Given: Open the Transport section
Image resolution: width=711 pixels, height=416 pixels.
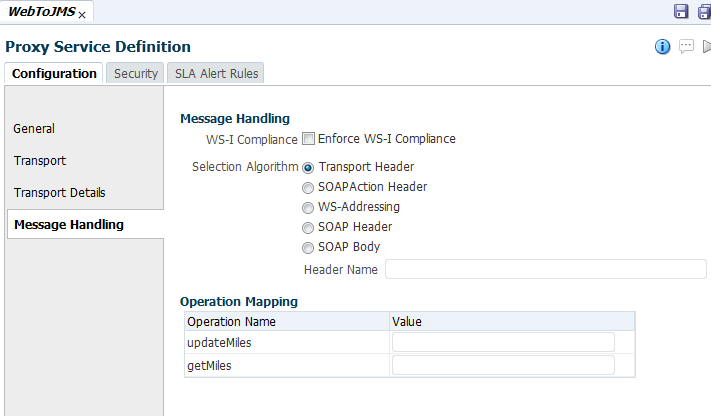Looking at the screenshot, I should (40, 160).
